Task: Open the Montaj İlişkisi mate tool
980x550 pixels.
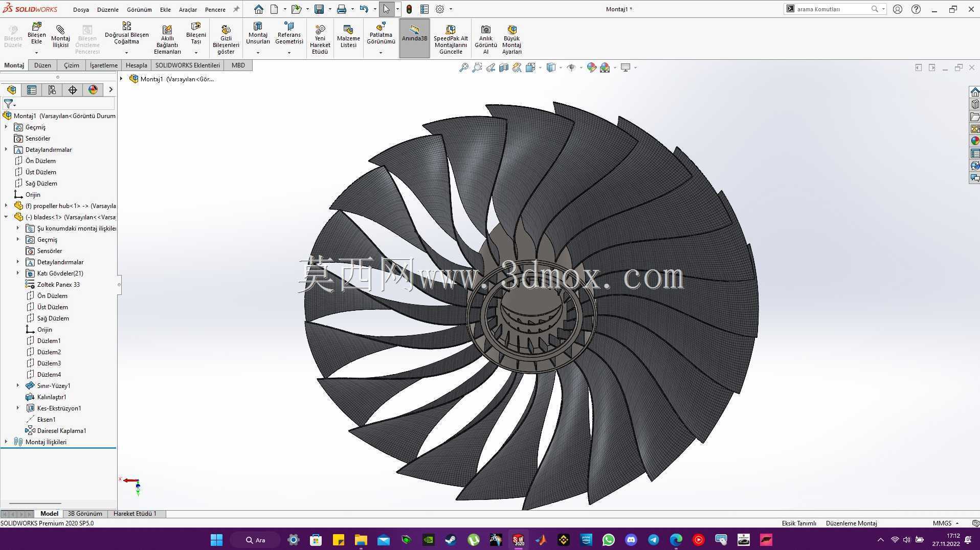Action: (60, 35)
